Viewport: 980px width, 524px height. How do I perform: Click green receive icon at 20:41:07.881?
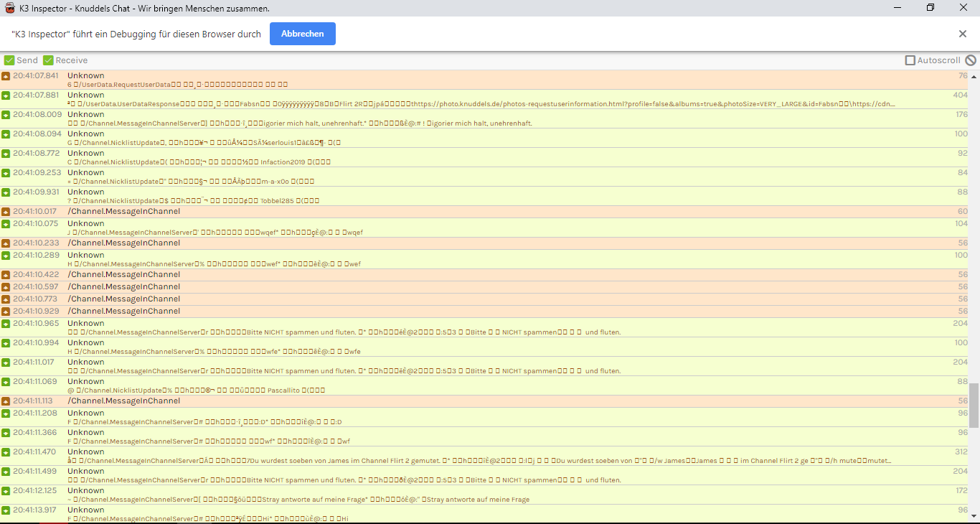(x=6, y=95)
